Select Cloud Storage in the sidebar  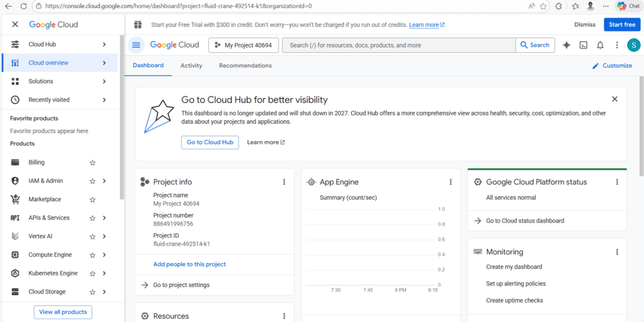(x=47, y=292)
